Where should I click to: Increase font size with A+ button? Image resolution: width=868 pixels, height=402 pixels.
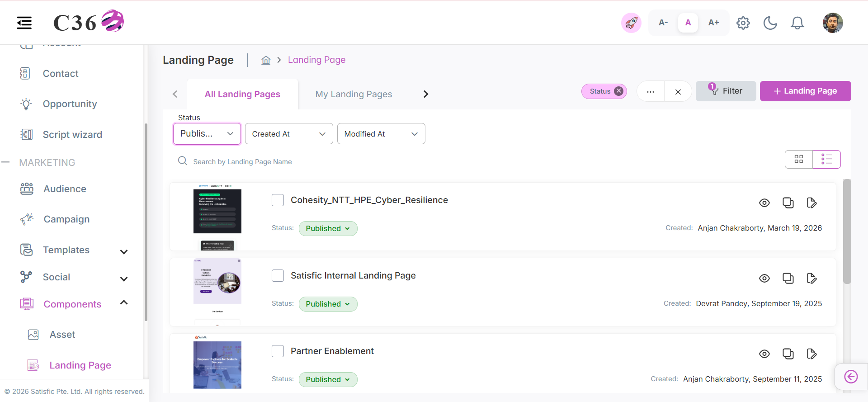coord(713,23)
